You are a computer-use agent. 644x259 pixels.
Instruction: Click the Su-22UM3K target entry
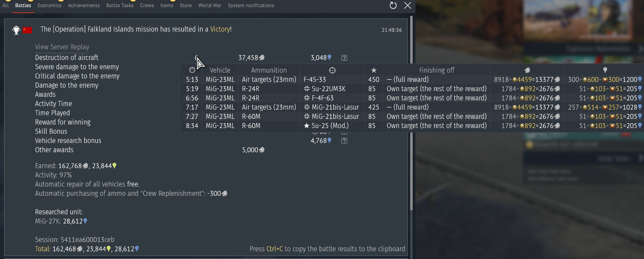pyautogui.click(x=325, y=89)
